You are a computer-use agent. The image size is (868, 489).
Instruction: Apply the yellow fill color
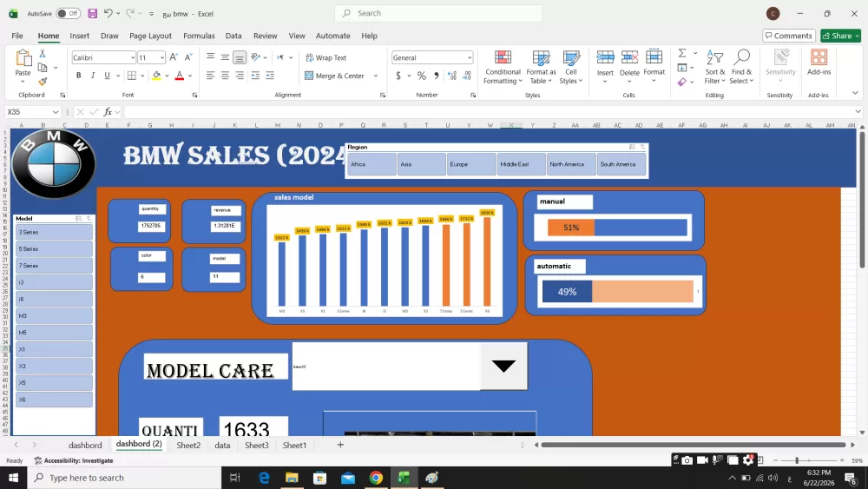156,76
